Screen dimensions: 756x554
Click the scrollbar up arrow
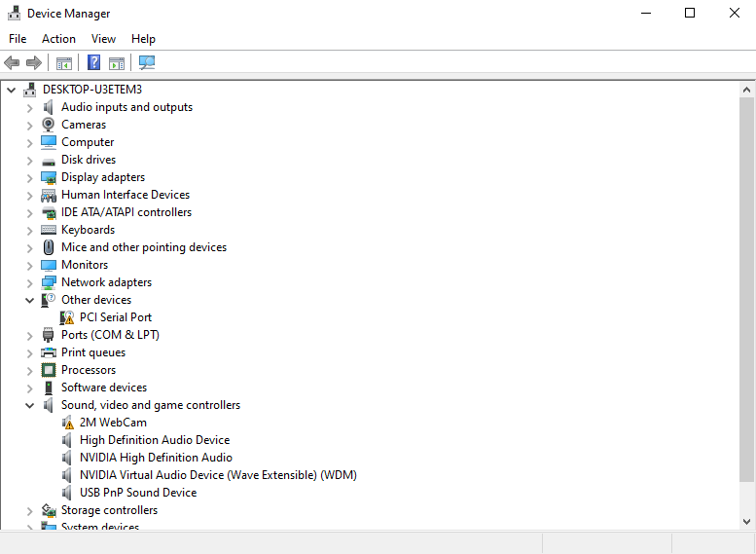coord(747,90)
